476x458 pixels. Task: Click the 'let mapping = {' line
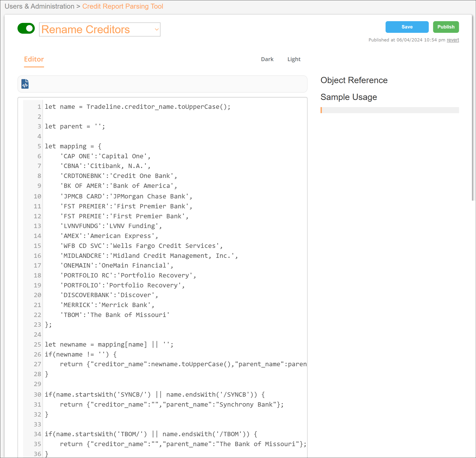(x=73, y=146)
